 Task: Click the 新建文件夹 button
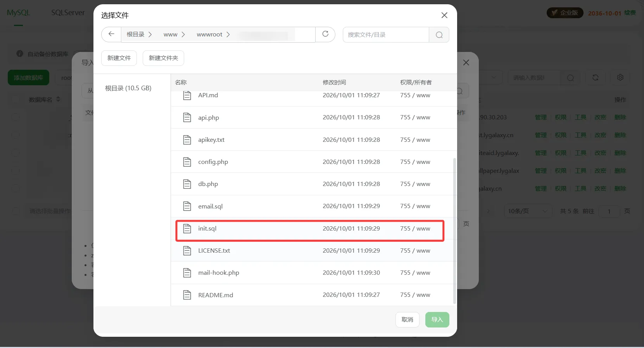(163, 58)
